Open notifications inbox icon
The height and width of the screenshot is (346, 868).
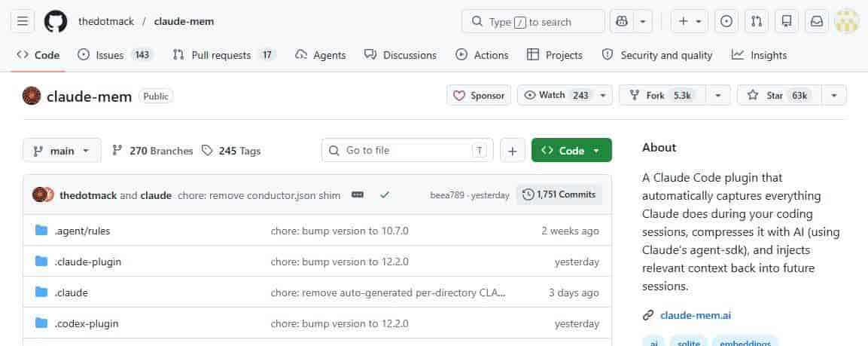(816, 21)
